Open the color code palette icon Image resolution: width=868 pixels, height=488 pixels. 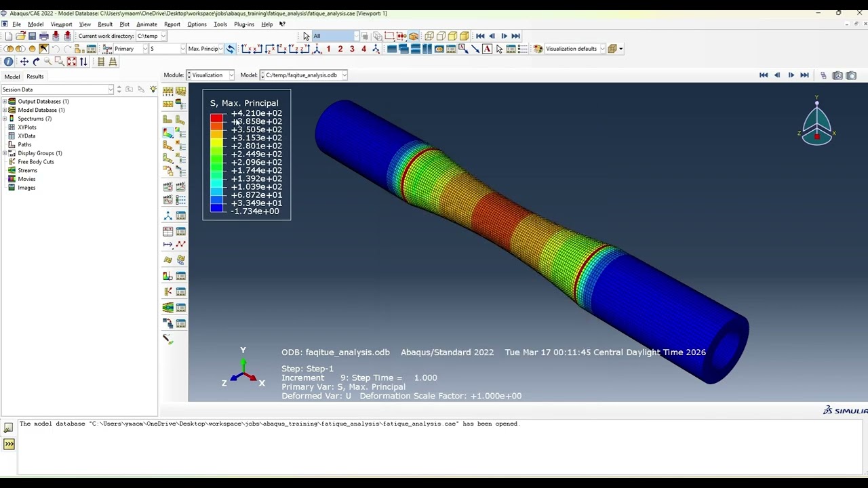tap(538, 49)
